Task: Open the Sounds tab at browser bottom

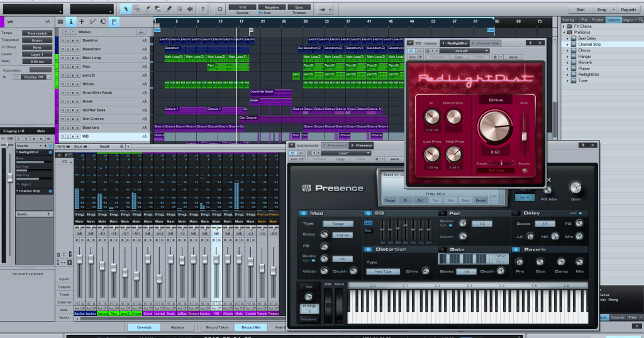Action: pos(618,317)
